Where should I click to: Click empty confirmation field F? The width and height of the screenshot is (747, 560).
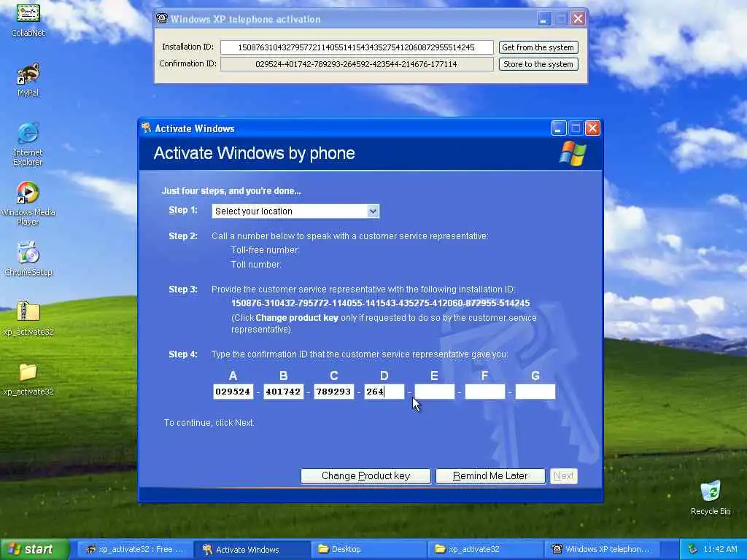(x=485, y=392)
